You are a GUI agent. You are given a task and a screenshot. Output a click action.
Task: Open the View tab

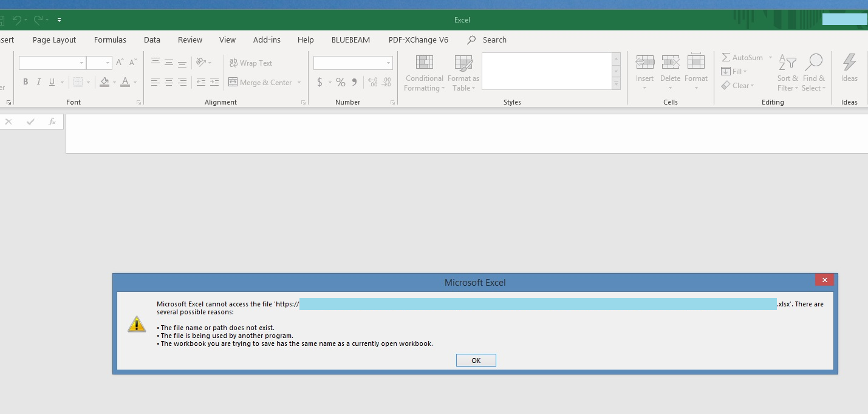point(227,40)
